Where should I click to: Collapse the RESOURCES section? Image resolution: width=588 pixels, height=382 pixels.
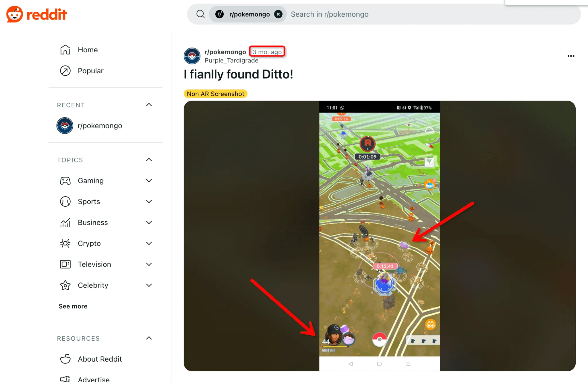(149, 338)
